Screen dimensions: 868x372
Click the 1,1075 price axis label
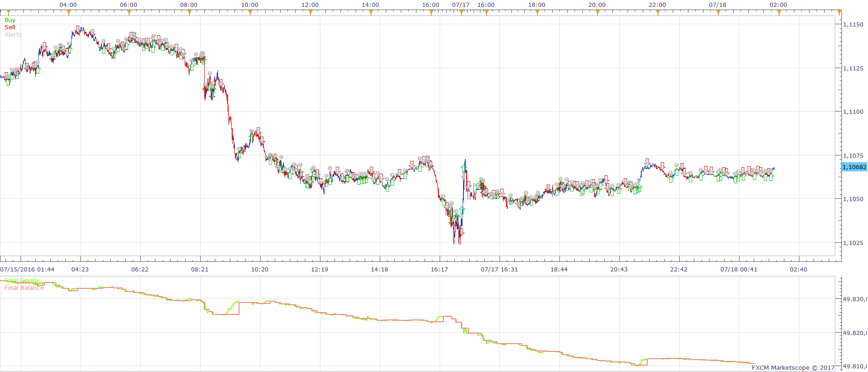click(853, 156)
